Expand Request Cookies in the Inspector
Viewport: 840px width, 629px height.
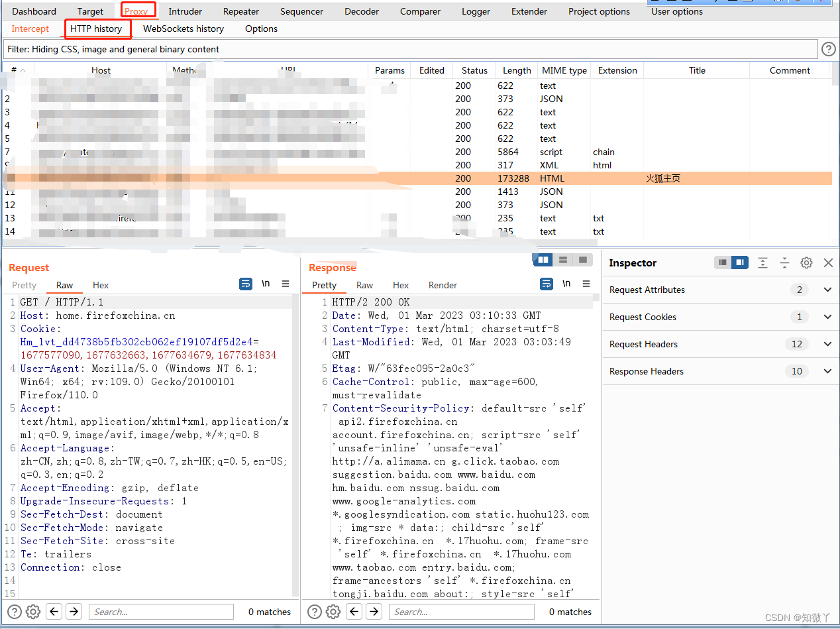point(827,317)
